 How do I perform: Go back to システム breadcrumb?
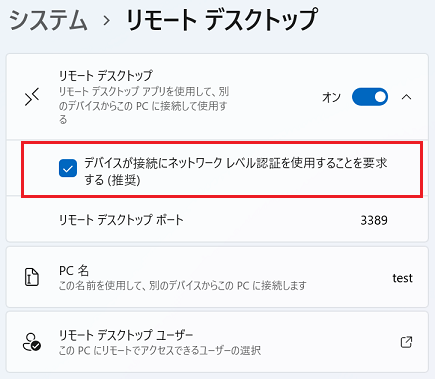[x=48, y=21]
